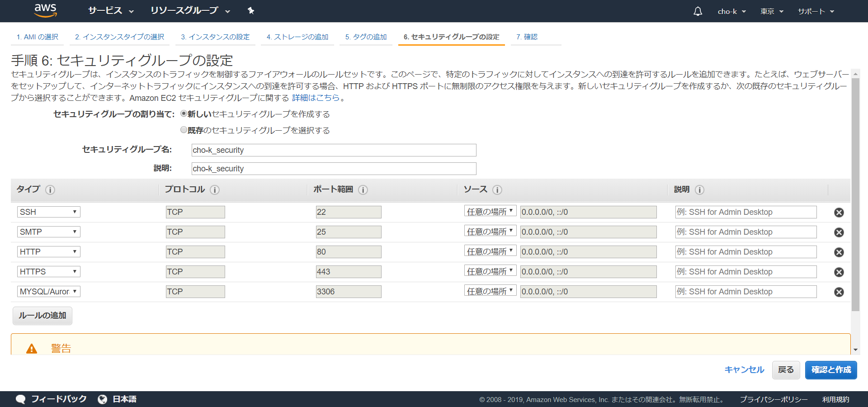The height and width of the screenshot is (407, 868).
Task: Show info for ソース column
Action: pyautogui.click(x=497, y=190)
